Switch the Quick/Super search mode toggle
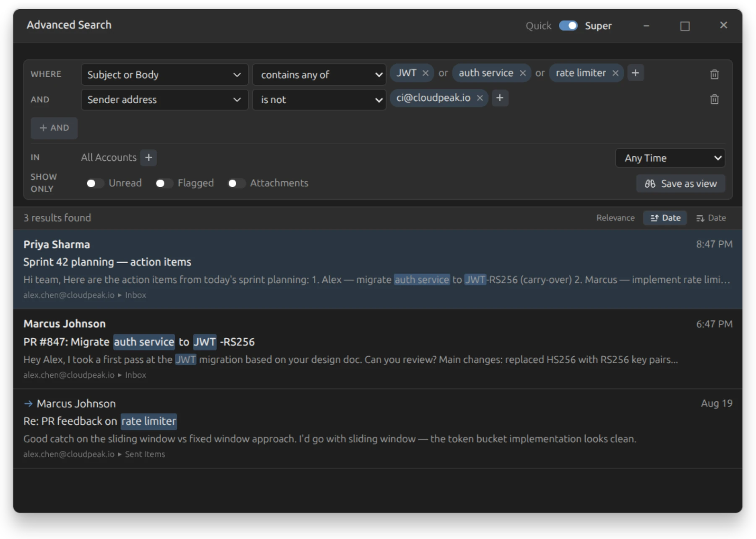Viewport: 756px width, 539px height. pyautogui.click(x=568, y=26)
